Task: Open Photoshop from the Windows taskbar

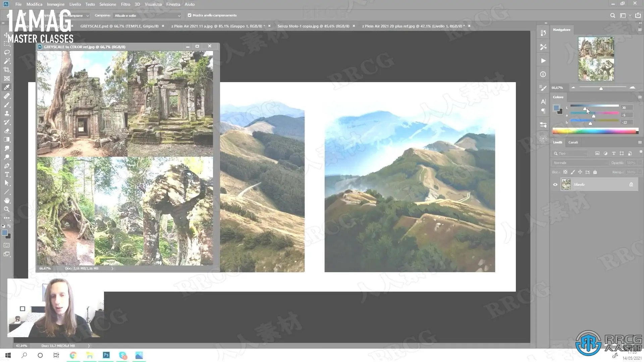Action: 106,355
